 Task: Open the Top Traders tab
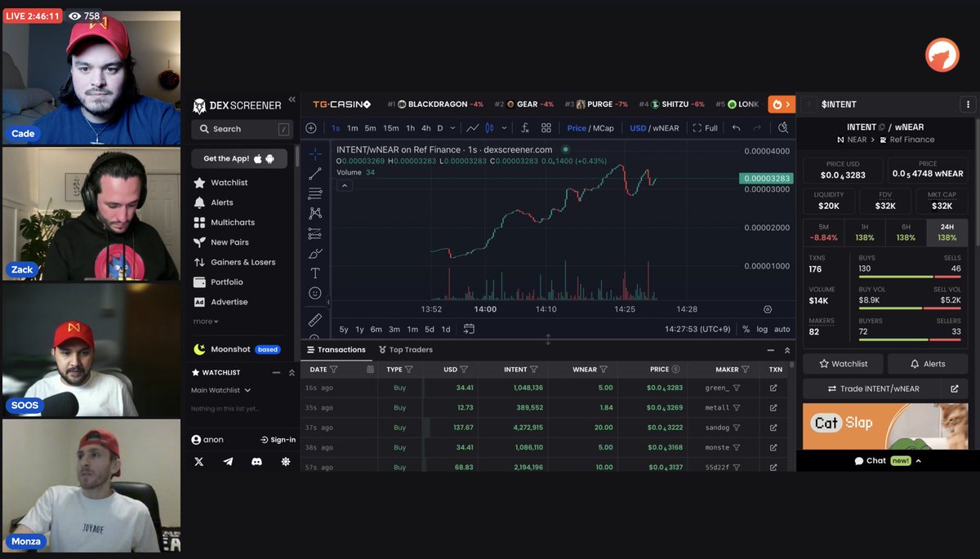[405, 349]
